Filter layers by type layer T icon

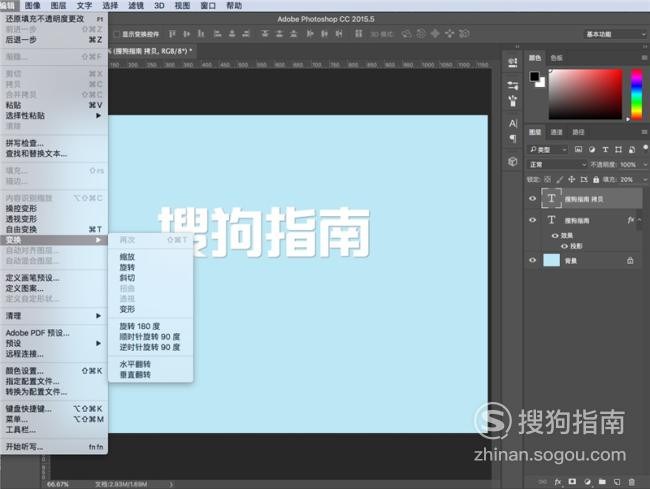[x=605, y=149]
